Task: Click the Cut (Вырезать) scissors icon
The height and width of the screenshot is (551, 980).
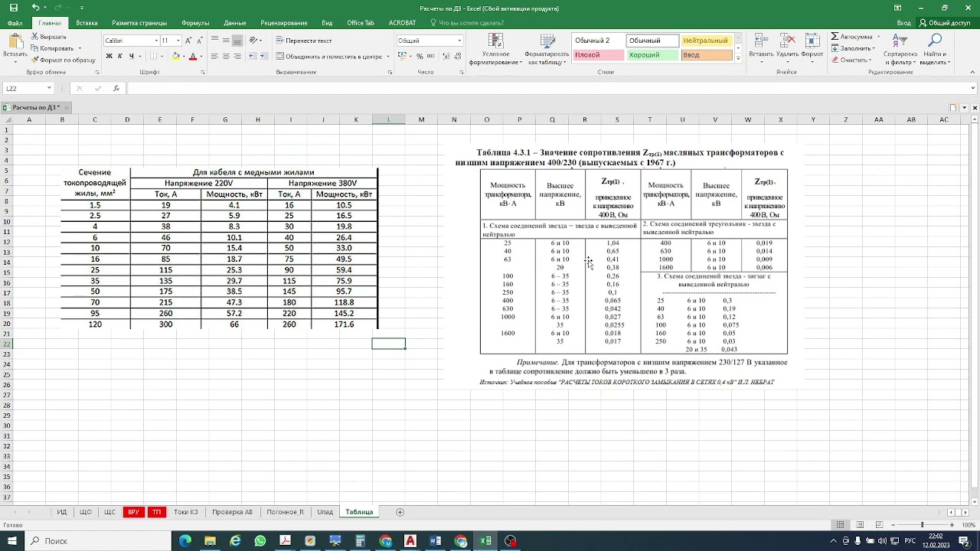Action: [x=34, y=37]
